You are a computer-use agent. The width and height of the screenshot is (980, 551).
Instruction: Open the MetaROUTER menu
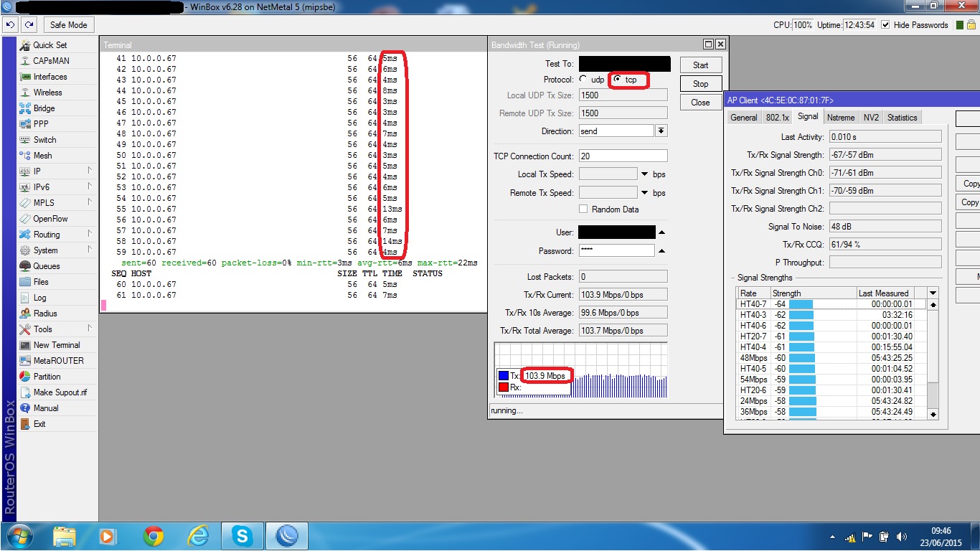point(58,361)
